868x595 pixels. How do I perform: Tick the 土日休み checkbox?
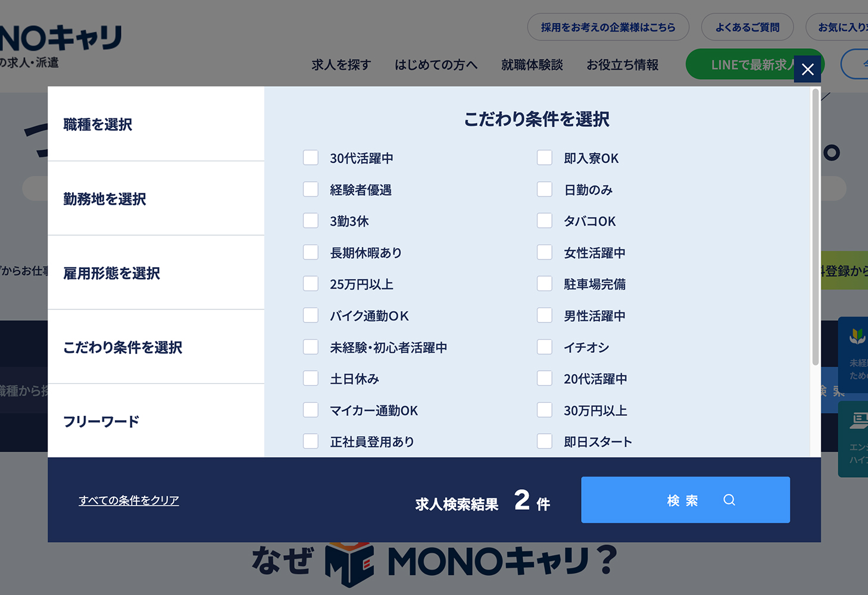pos(311,378)
